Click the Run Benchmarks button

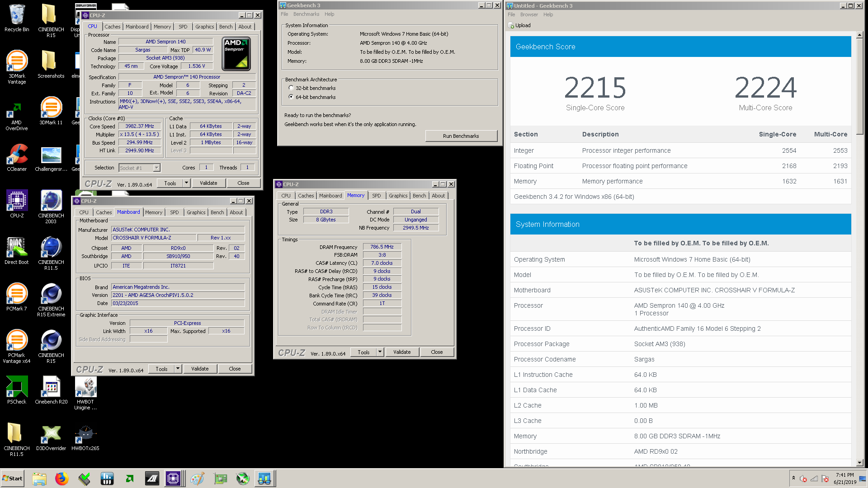tap(461, 136)
